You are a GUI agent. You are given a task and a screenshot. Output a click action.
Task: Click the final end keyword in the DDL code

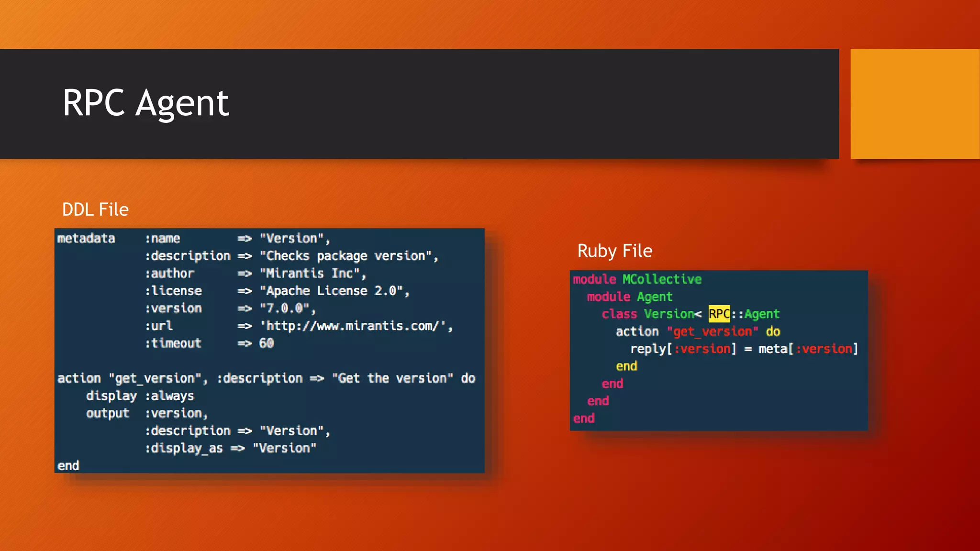tap(68, 466)
